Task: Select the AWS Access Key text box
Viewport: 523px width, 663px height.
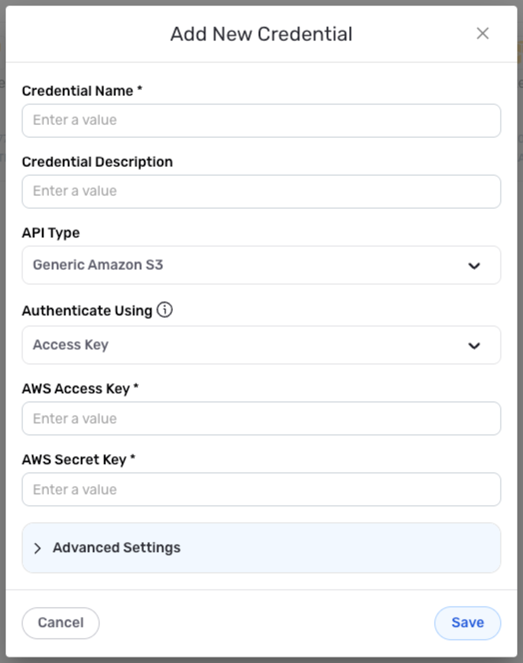Action: [261, 419]
